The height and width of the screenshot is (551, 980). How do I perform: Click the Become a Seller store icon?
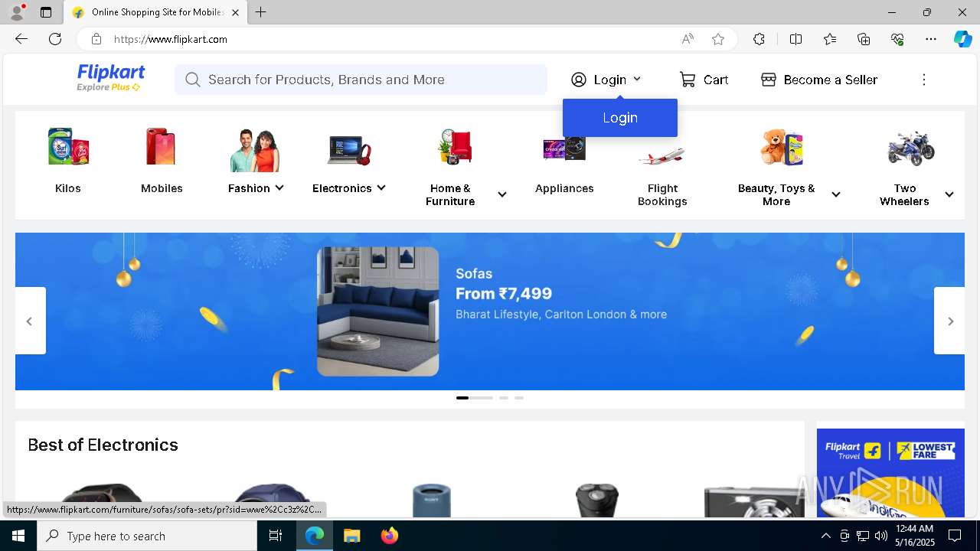pos(769,80)
